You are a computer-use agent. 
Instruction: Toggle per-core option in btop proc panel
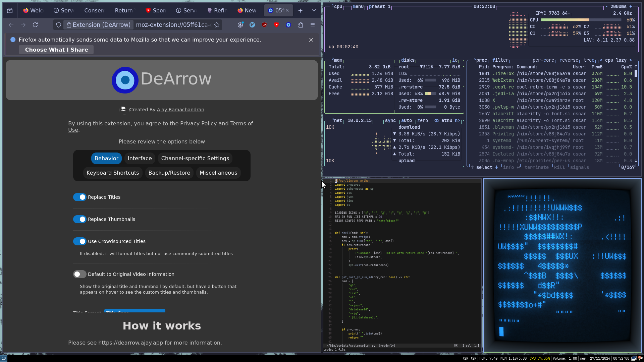pos(543,60)
